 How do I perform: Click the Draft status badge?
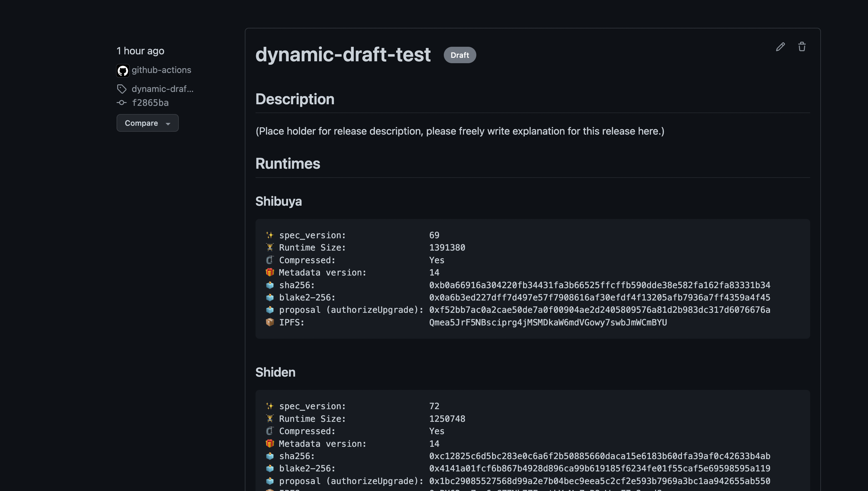460,55
